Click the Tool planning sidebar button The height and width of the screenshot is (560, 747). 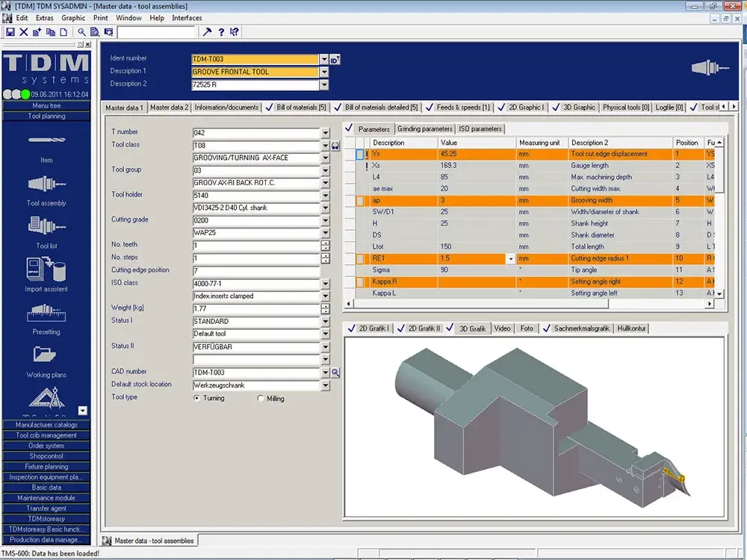click(46, 116)
